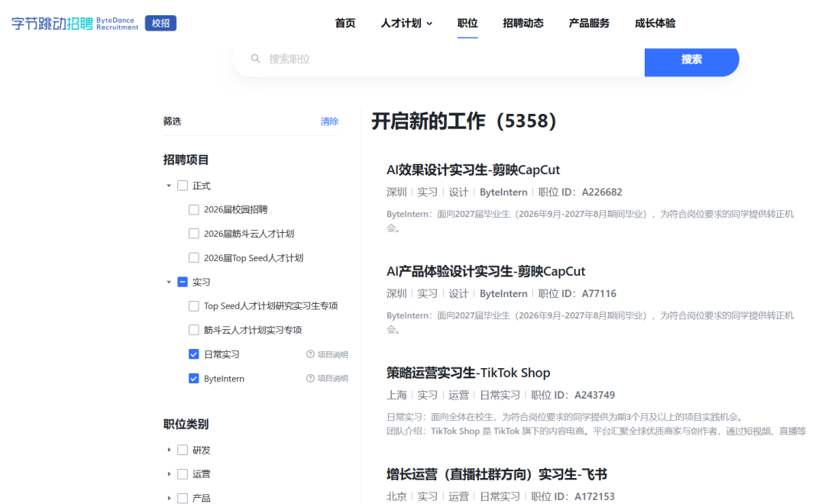Check the 运营 category checkbox

coord(183,474)
